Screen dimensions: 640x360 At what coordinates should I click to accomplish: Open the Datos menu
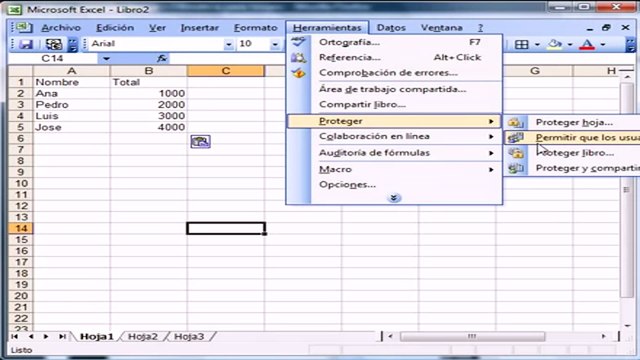click(x=391, y=28)
